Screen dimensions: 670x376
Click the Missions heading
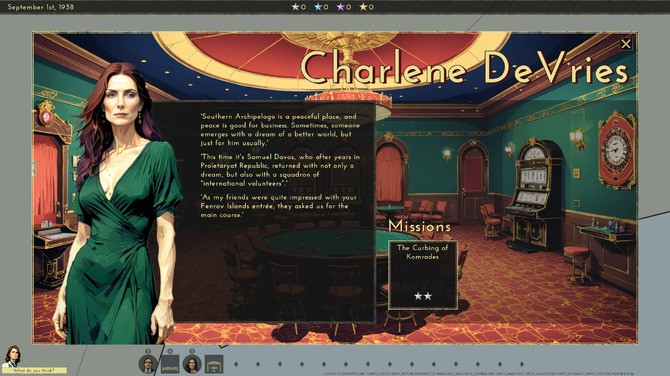pos(420,226)
